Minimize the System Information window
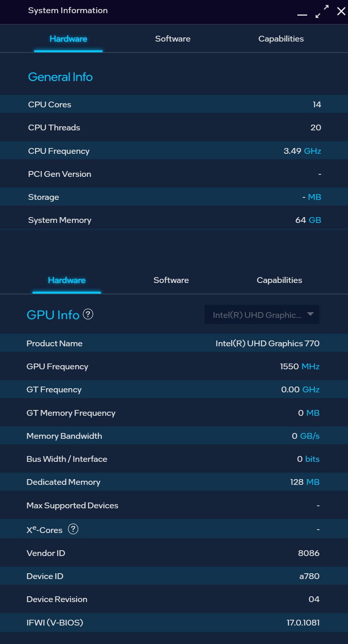This screenshot has height=644, width=348. tap(302, 14)
